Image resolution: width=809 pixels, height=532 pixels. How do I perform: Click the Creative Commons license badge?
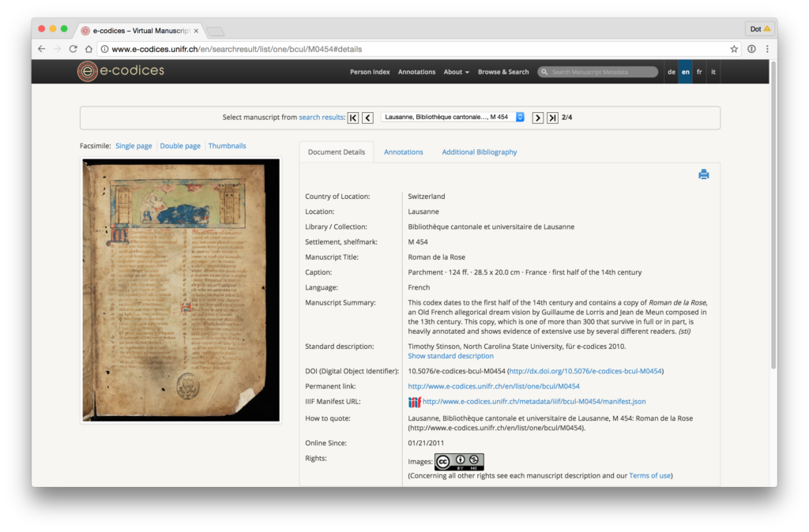tap(459, 462)
